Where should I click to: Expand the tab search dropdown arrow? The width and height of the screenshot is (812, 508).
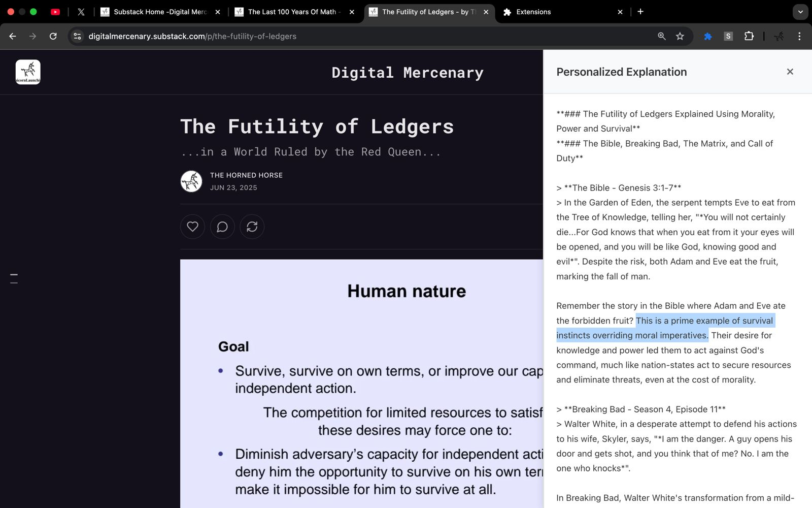[800, 12]
